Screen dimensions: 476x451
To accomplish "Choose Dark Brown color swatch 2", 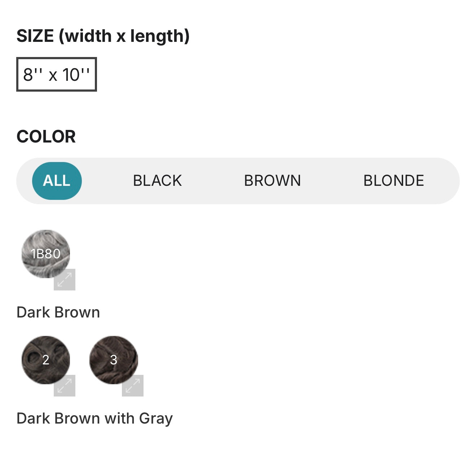I will click(45, 360).
